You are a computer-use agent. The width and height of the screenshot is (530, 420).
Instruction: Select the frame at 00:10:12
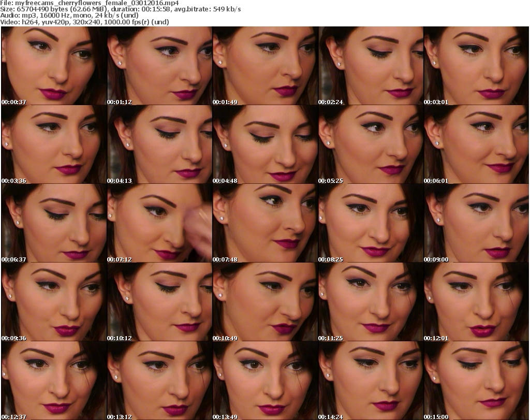click(x=159, y=302)
